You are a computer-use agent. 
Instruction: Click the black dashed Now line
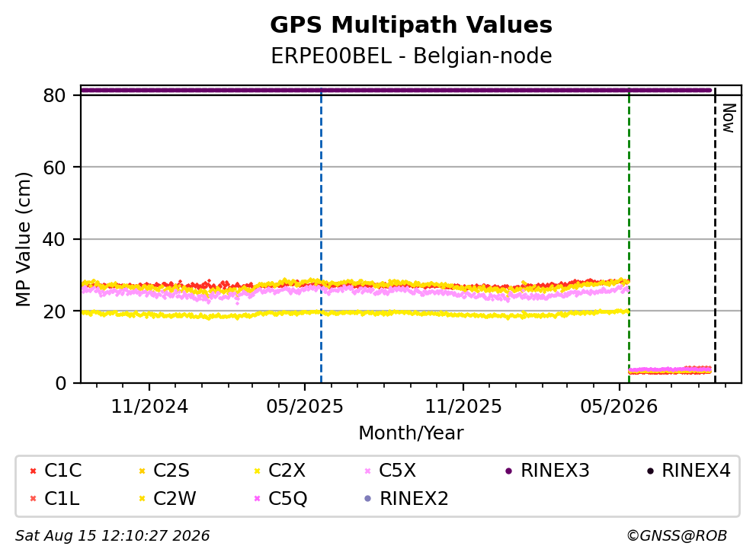(715, 236)
